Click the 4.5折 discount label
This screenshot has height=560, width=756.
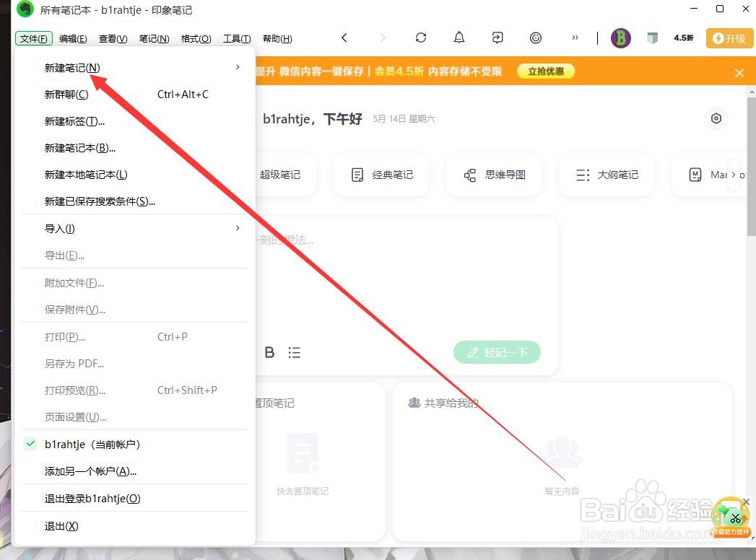coord(684,38)
